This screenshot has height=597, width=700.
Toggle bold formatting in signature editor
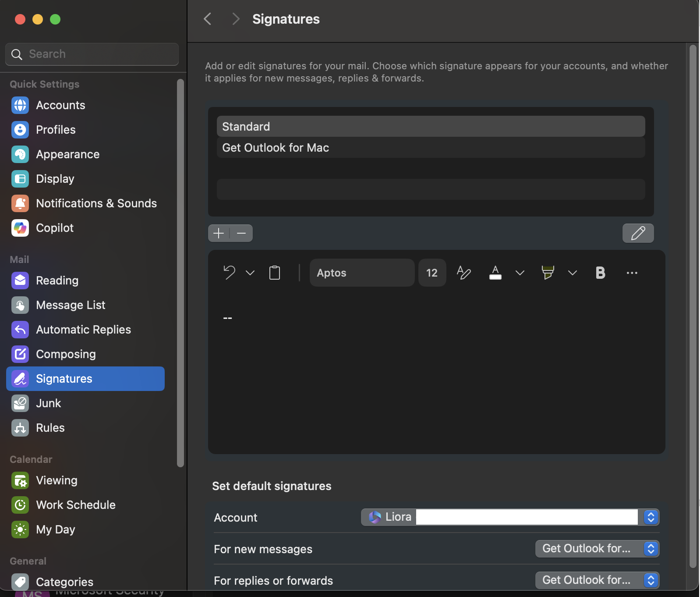click(x=601, y=273)
